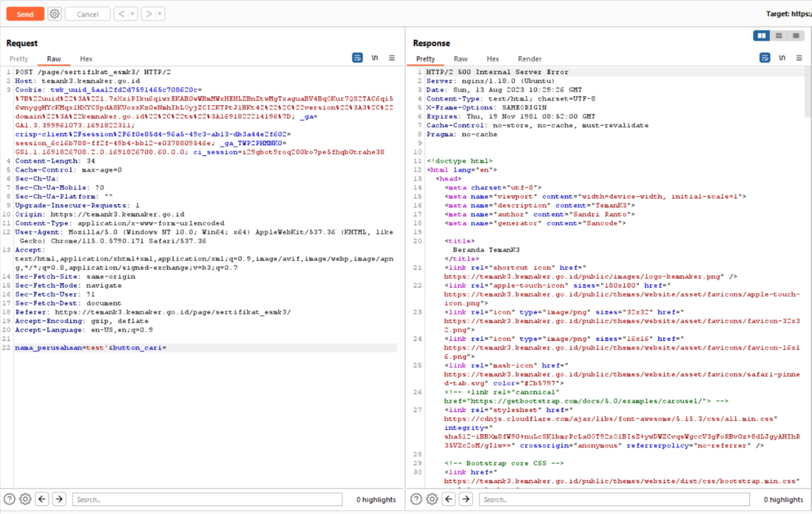Open the forward history dropdown arrow
The width and height of the screenshot is (812, 514).
pos(159,14)
